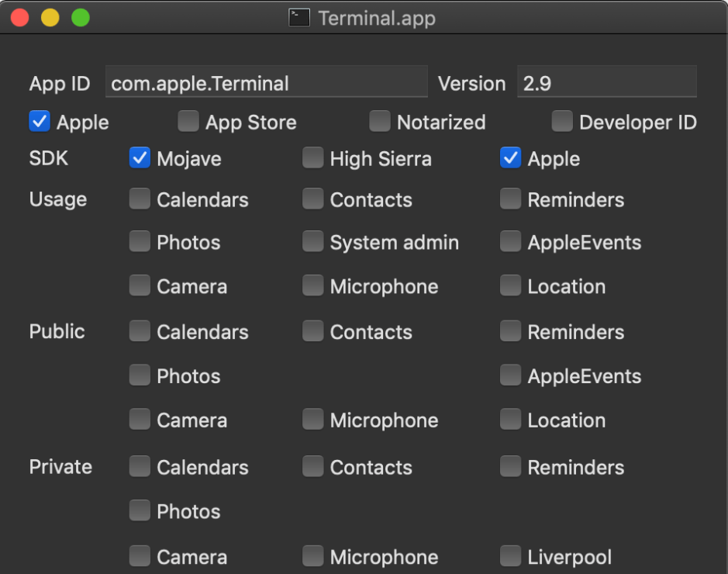Enable the Liverpool checkbox
The width and height of the screenshot is (728, 574).
(510, 557)
